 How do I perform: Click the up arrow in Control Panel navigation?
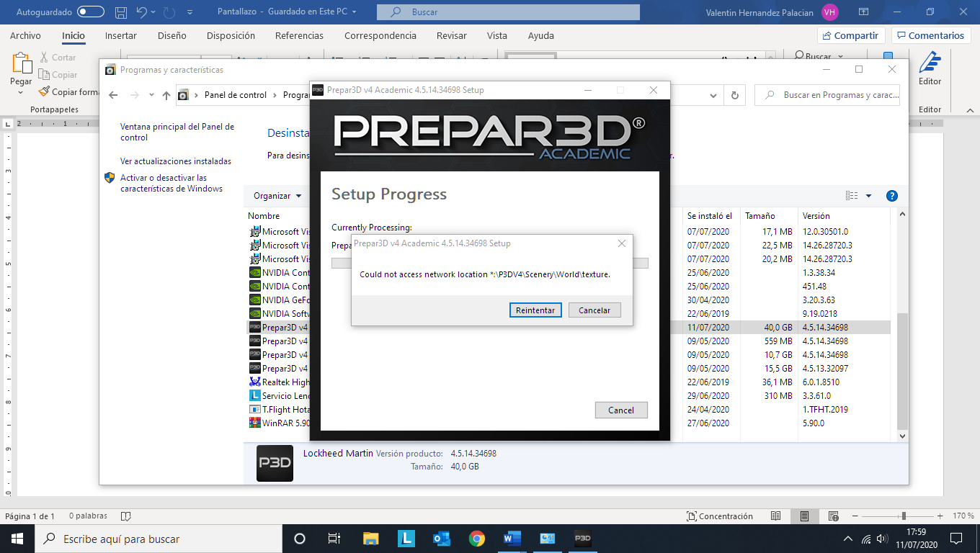click(x=166, y=95)
